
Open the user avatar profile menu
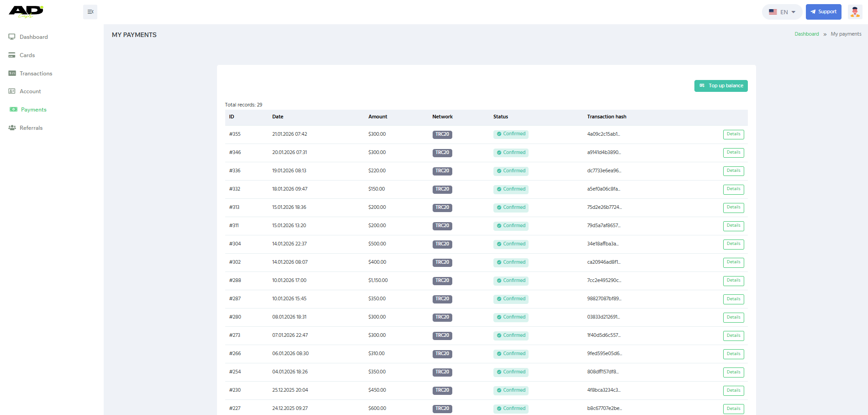click(x=855, y=12)
